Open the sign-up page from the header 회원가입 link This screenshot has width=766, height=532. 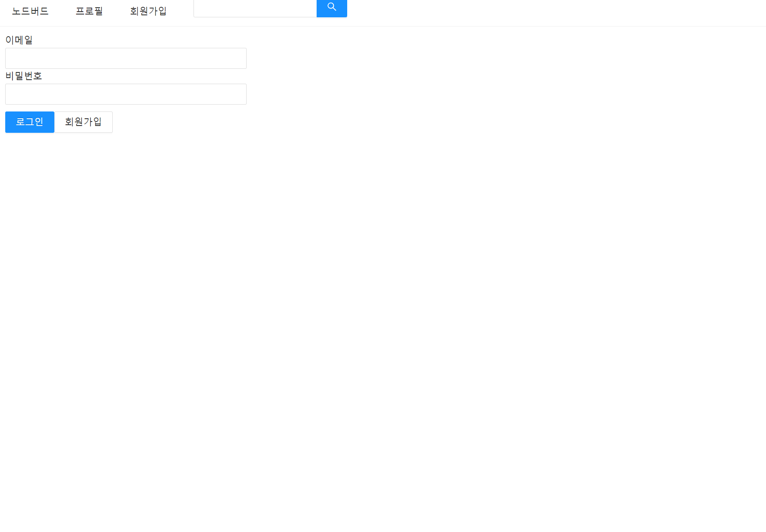pyautogui.click(x=148, y=11)
